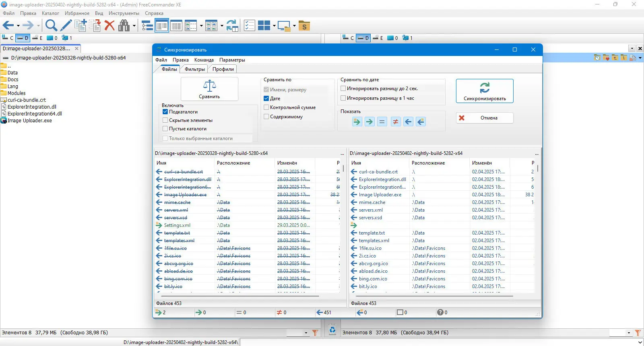This screenshot has width=644, height=346.
Task: Expand the back-arrow history dropdown
Action: click(18, 26)
